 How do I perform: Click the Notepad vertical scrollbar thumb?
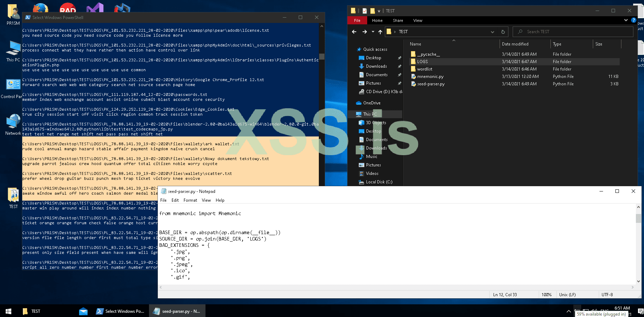pos(638,218)
